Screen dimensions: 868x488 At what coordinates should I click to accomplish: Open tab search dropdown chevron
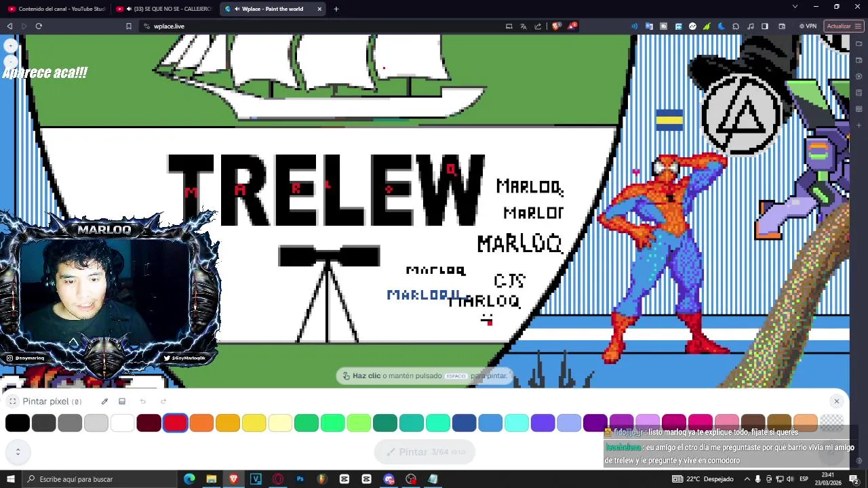pos(795,7)
